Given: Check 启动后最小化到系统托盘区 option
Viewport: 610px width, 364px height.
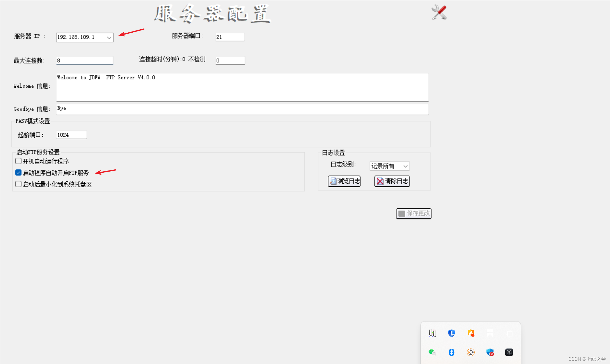Looking at the screenshot, I should (x=18, y=184).
